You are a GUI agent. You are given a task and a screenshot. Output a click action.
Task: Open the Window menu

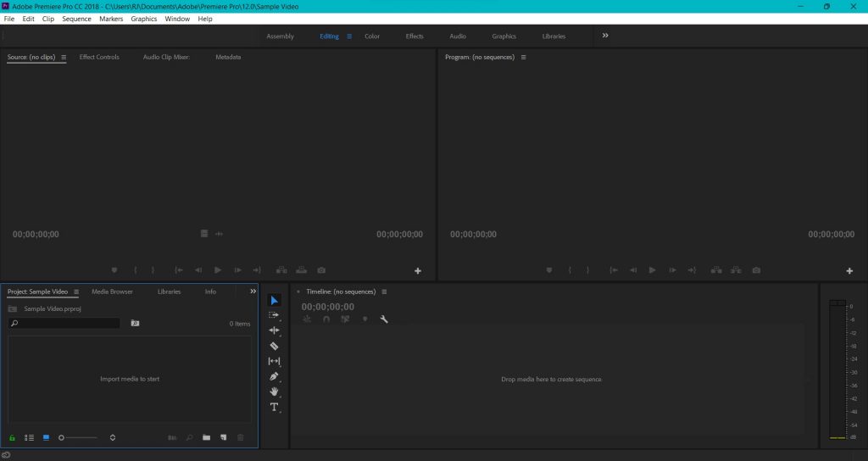(177, 19)
